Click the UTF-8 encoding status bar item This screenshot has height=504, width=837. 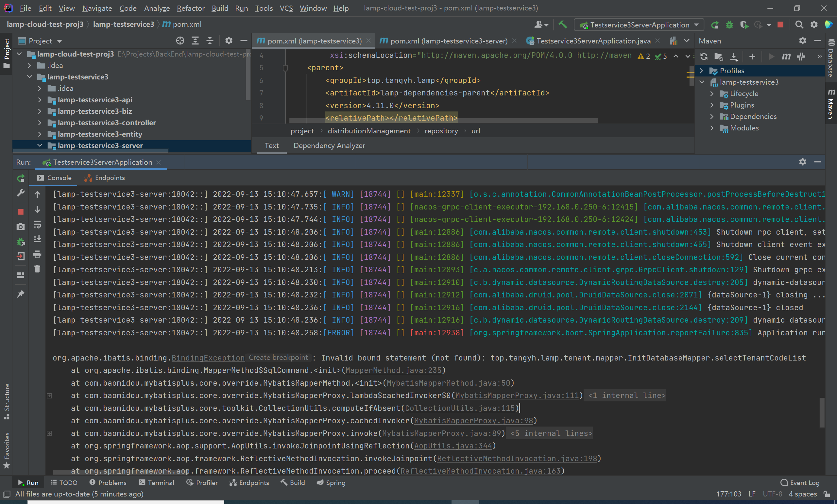(772, 494)
